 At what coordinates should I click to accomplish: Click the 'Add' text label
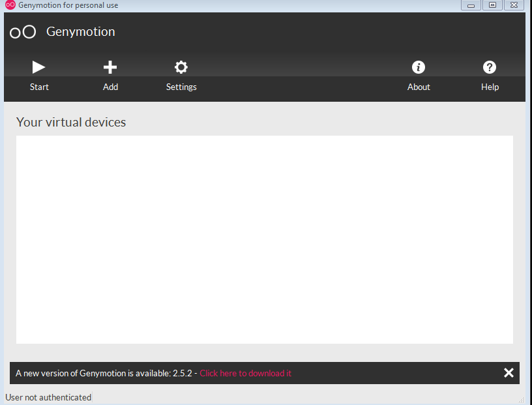(x=110, y=87)
